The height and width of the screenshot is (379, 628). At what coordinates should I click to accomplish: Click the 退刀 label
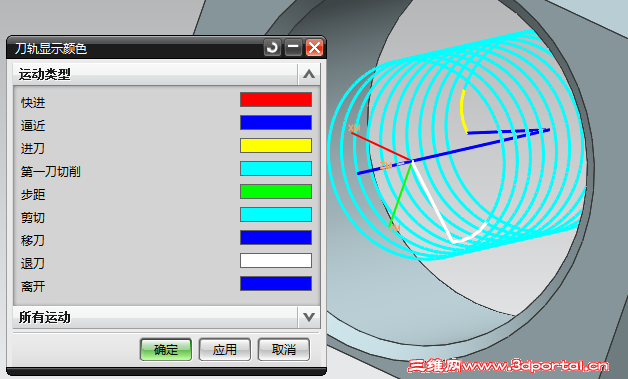(33, 264)
